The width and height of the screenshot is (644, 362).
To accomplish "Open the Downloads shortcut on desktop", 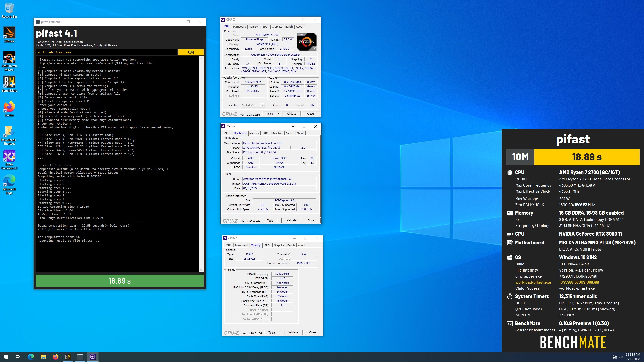I will [9, 135].
